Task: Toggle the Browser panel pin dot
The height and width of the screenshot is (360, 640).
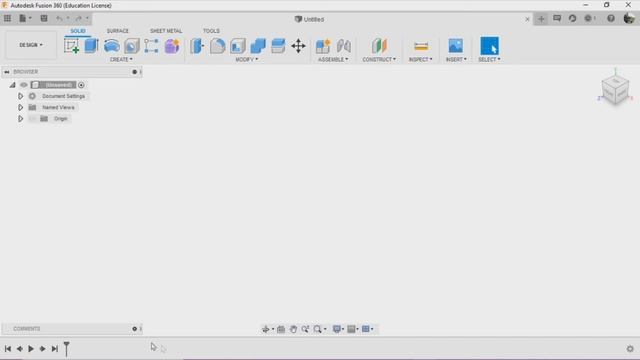Action: (134, 72)
